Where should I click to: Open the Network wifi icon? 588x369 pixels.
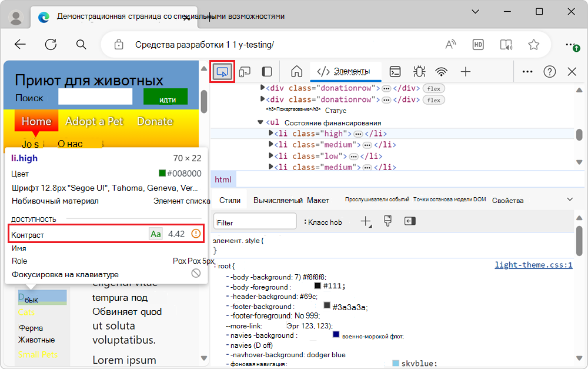tap(442, 71)
